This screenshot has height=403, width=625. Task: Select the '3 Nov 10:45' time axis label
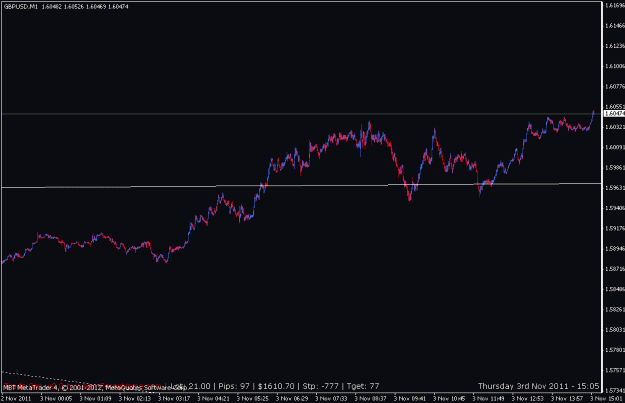tap(449, 398)
